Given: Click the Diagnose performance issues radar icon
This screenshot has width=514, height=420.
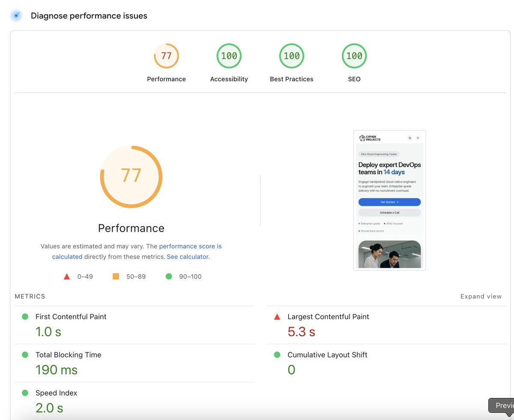Looking at the screenshot, I should pyautogui.click(x=16, y=15).
